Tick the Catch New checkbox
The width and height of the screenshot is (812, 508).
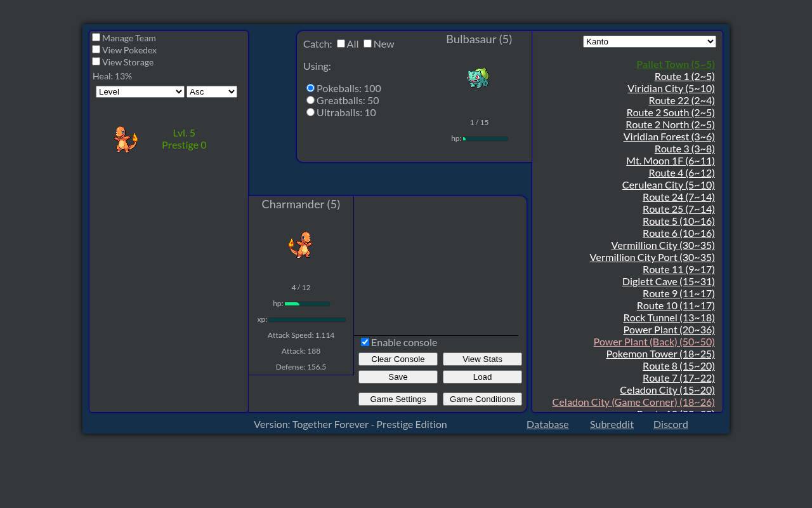click(367, 43)
